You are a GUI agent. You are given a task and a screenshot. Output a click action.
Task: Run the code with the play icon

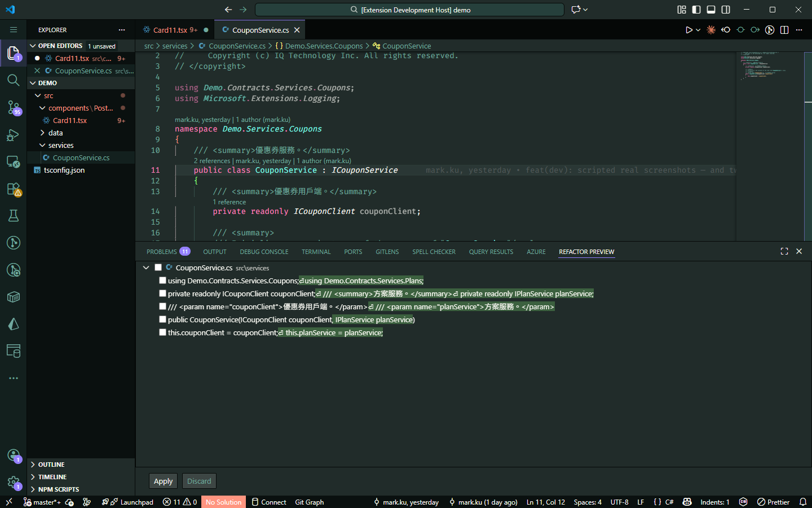(689, 30)
